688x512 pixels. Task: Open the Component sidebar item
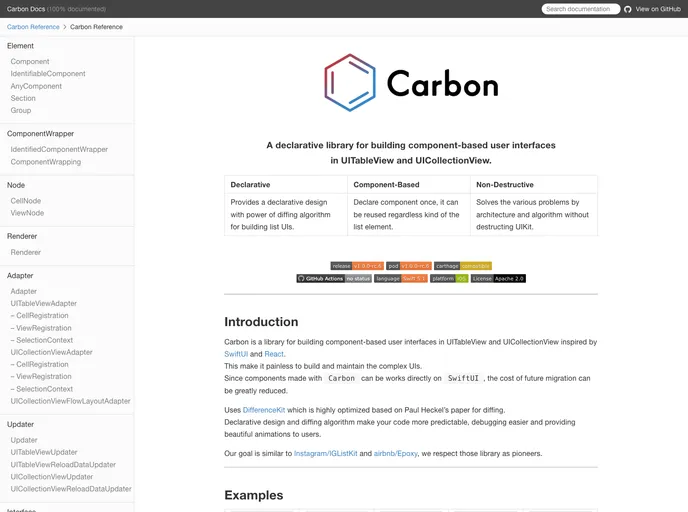[30, 61]
